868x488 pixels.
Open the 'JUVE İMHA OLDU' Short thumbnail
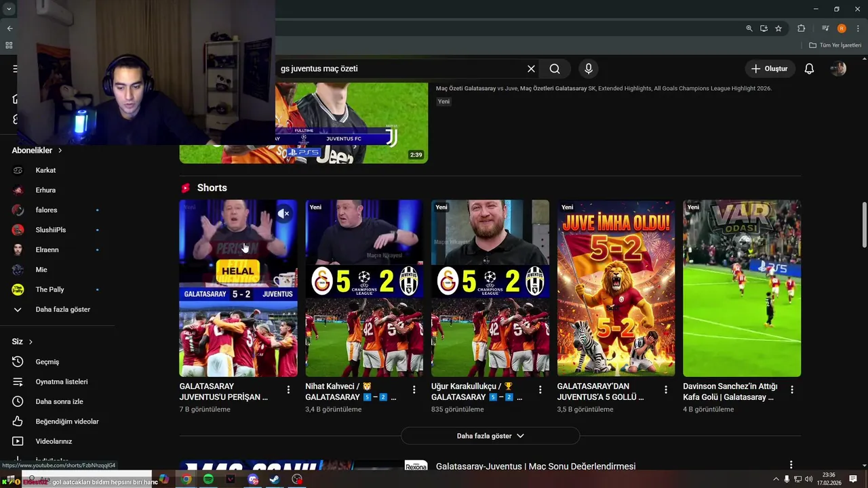616,288
